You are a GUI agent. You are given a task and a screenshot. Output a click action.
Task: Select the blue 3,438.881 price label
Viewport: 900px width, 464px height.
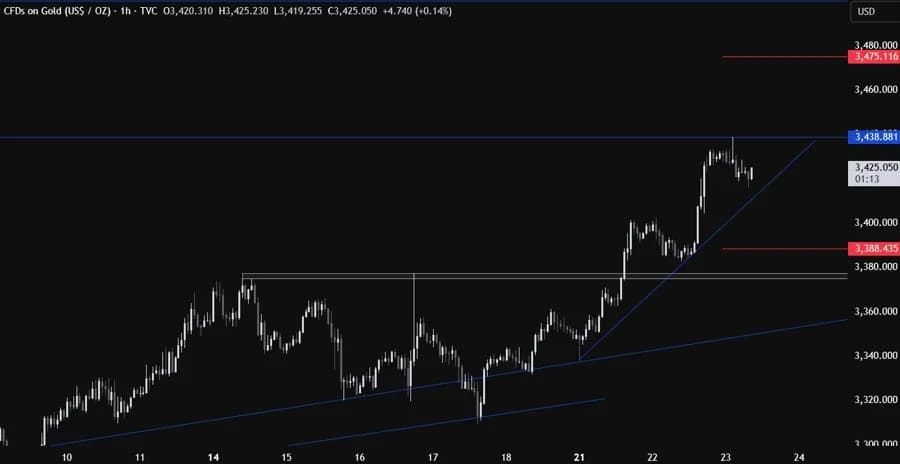[873, 136]
